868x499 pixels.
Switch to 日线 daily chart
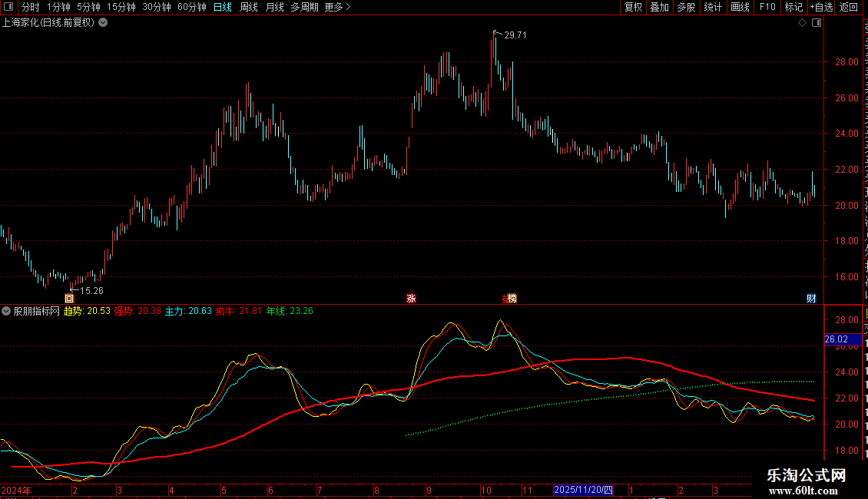[x=223, y=7]
